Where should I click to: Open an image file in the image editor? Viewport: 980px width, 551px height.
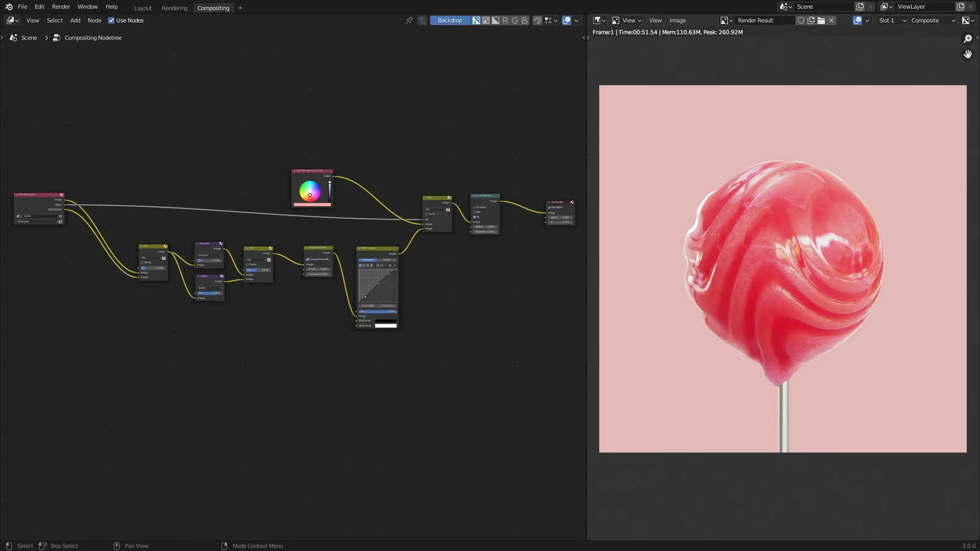(821, 20)
